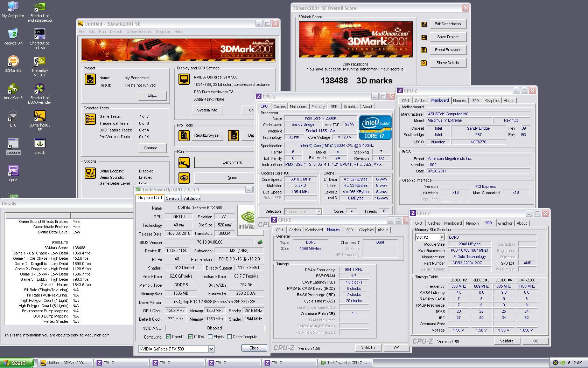Click the 3DMark2001 banner in Overall Score window

[x=356, y=39]
